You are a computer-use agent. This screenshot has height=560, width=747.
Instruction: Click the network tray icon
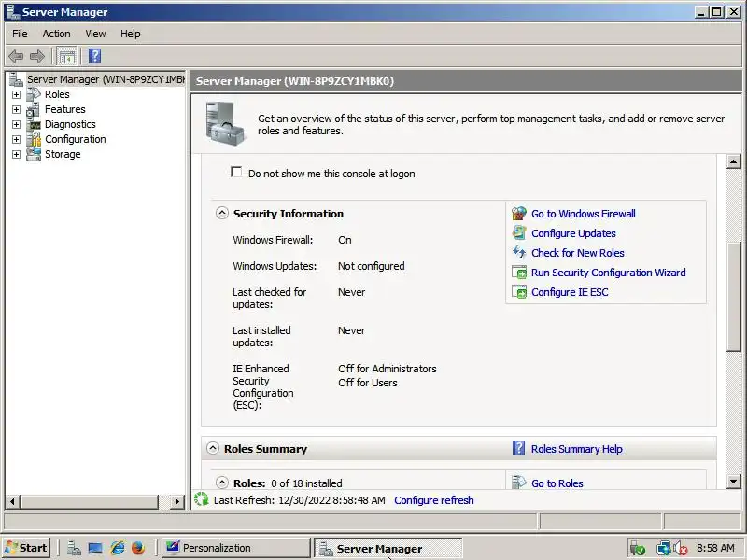[x=663, y=549]
